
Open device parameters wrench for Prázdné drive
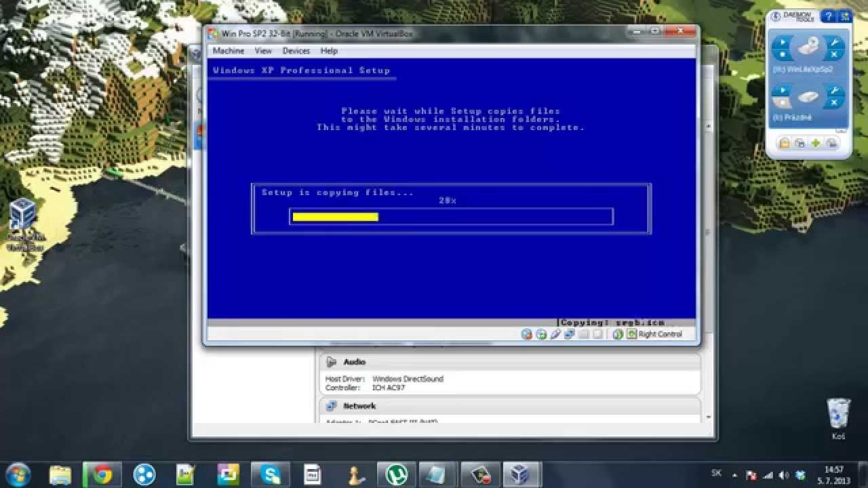834,90
